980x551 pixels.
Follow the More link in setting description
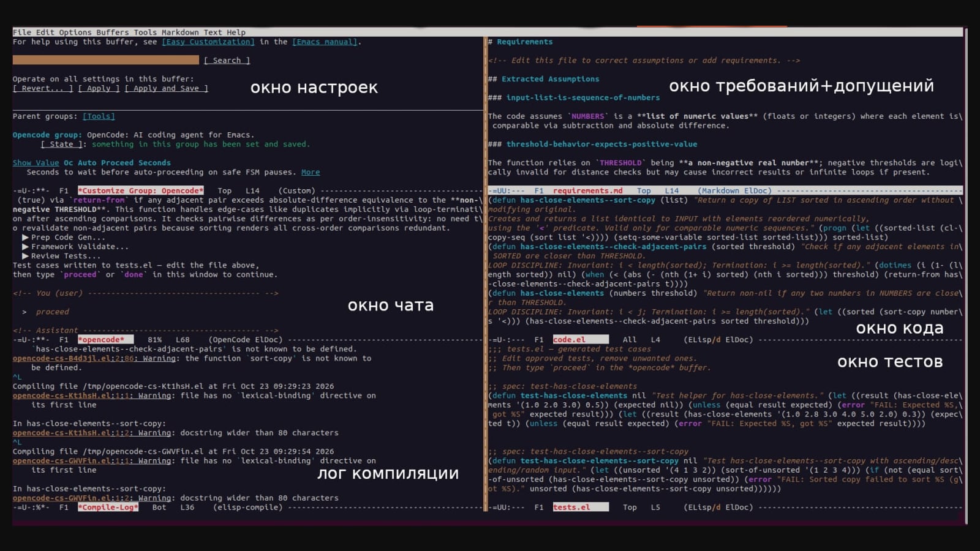click(x=311, y=172)
